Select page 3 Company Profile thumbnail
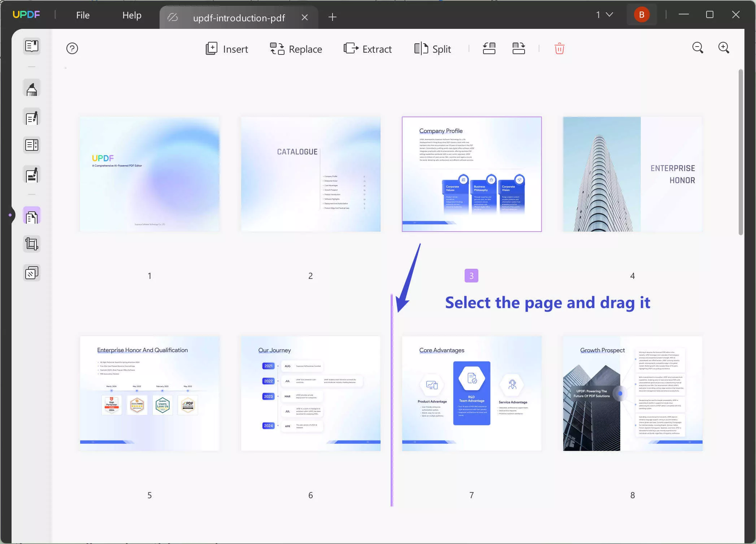Image resolution: width=756 pixels, height=544 pixels. tap(472, 174)
